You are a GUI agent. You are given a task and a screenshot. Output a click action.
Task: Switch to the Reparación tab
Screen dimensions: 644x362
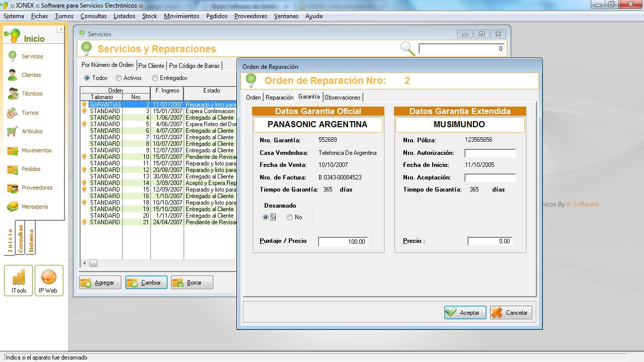coord(280,98)
